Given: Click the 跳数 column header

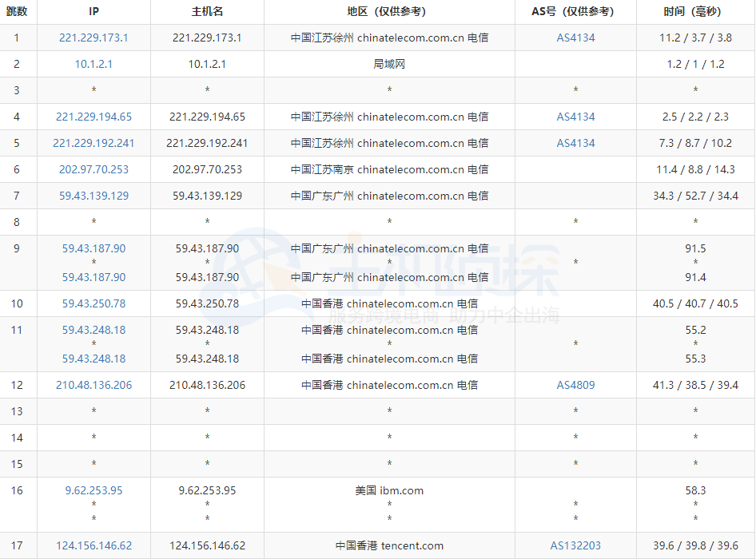Looking at the screenshot, I should pyautogui.click(x=17, y=11).
